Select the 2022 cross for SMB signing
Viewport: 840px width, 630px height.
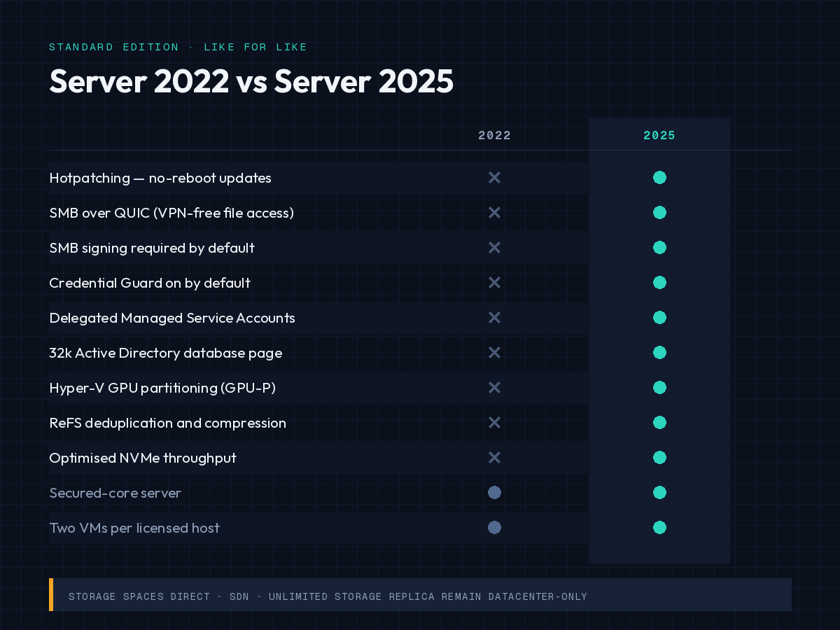tap(494, 248)
